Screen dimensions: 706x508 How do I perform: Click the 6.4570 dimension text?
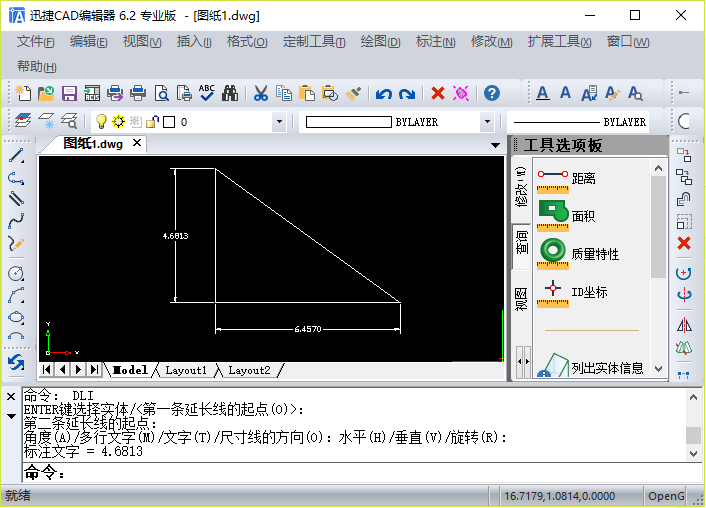(308, 329)
